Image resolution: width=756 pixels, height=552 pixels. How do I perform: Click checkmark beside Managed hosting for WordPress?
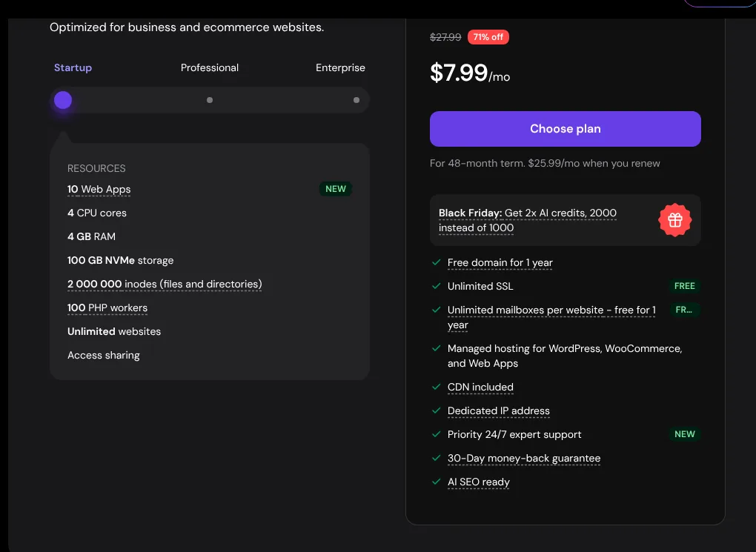437,348
